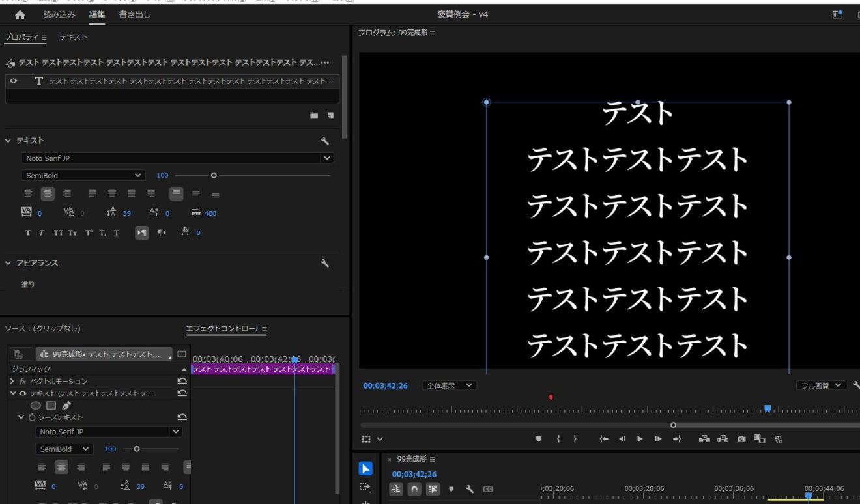The image size is (860, 504).
Task: Open the テキスト panel tab
Action: tap(73, 37)
